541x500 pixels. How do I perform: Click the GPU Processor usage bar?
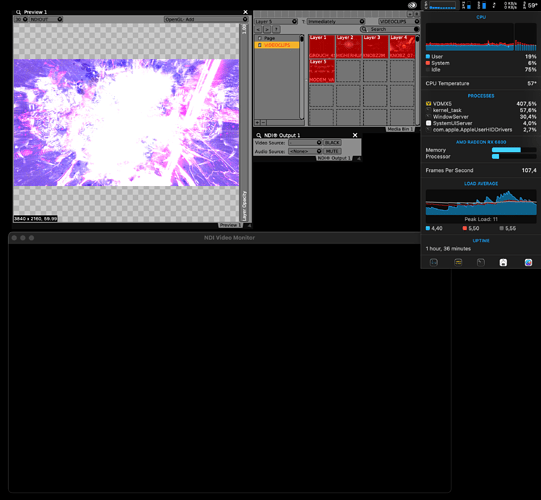click(x=514, y=156)
